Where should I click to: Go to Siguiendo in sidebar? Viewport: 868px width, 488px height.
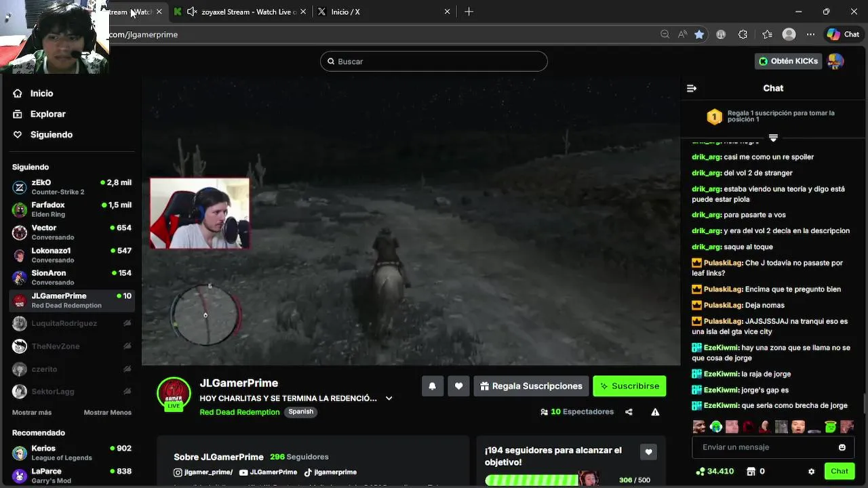point(43,135)
